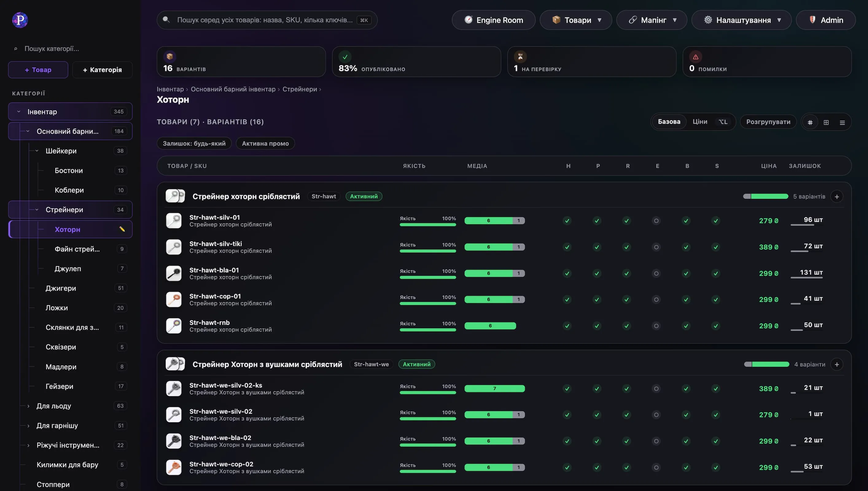Click the quality bar for Str-hawt-silv-01
Viewport: 868px width, 491px height.
(x=428, y=225)
